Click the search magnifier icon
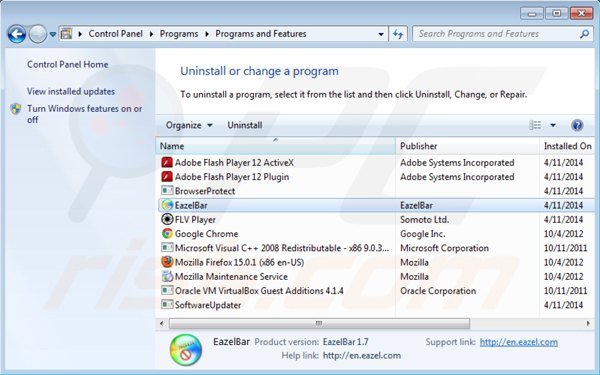The image size is (600, 375). (x=584, y=34)
